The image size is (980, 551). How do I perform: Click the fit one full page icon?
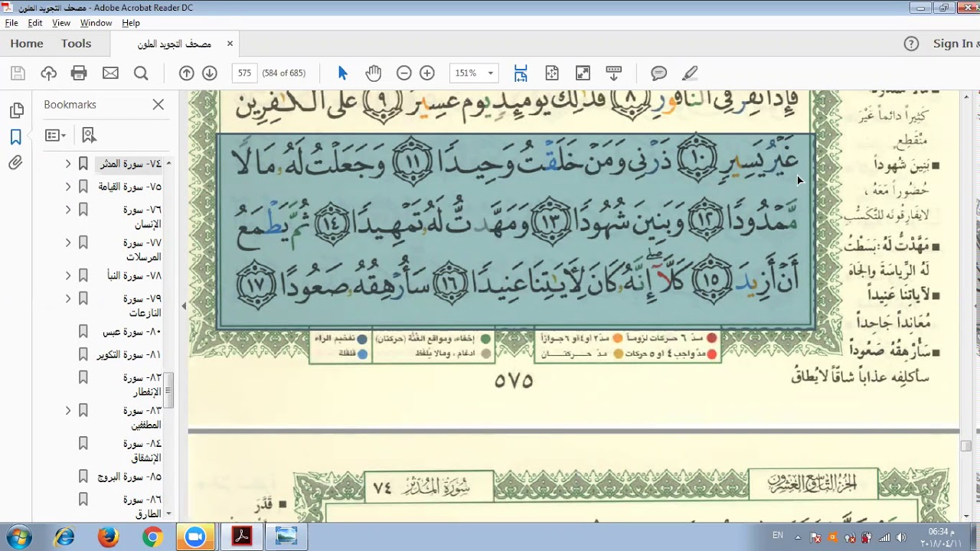[552, 73]
